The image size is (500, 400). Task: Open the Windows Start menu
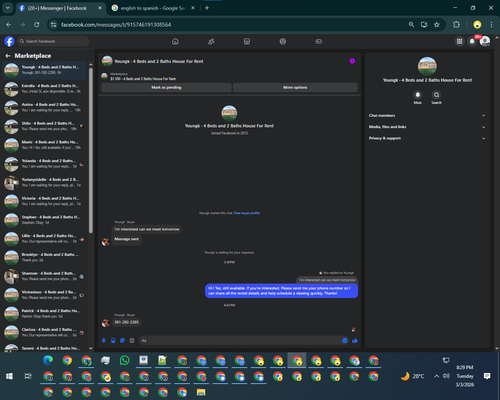click(x=9, y=376)
